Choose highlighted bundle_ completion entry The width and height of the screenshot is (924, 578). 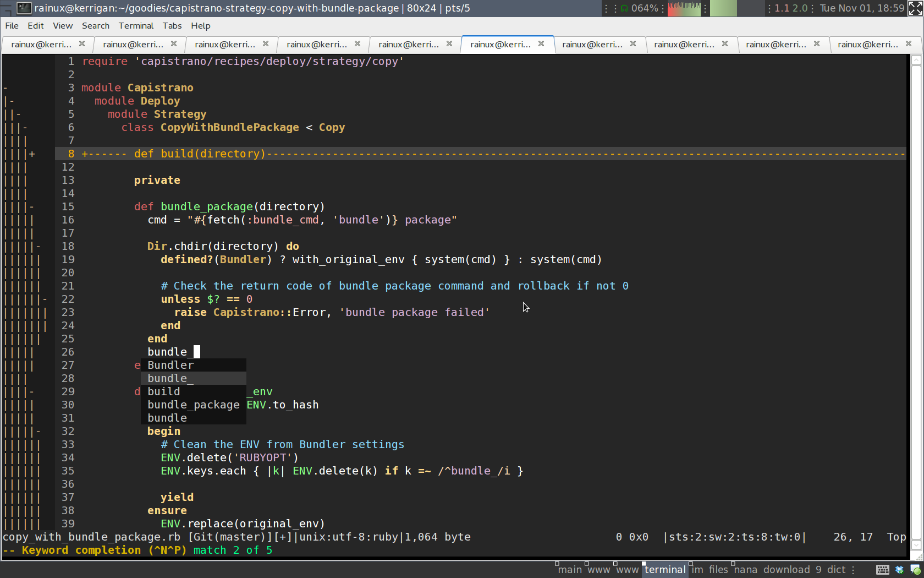tap(194, 378)
